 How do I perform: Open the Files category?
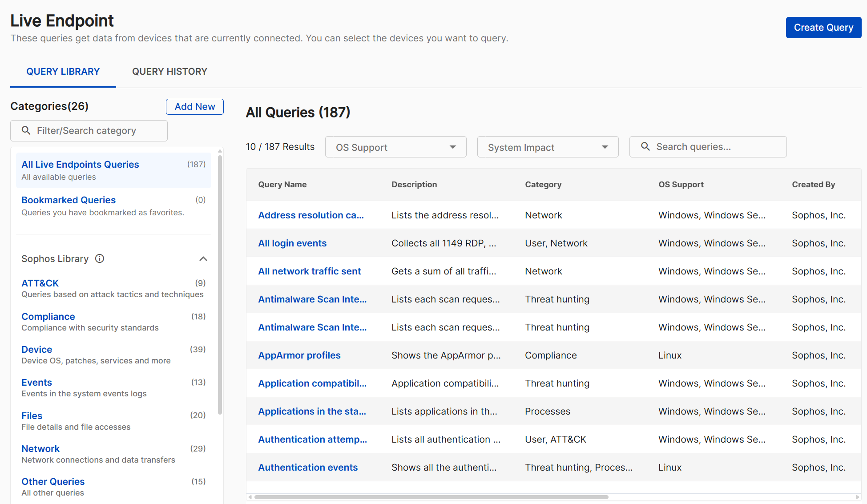coord(113,421)
